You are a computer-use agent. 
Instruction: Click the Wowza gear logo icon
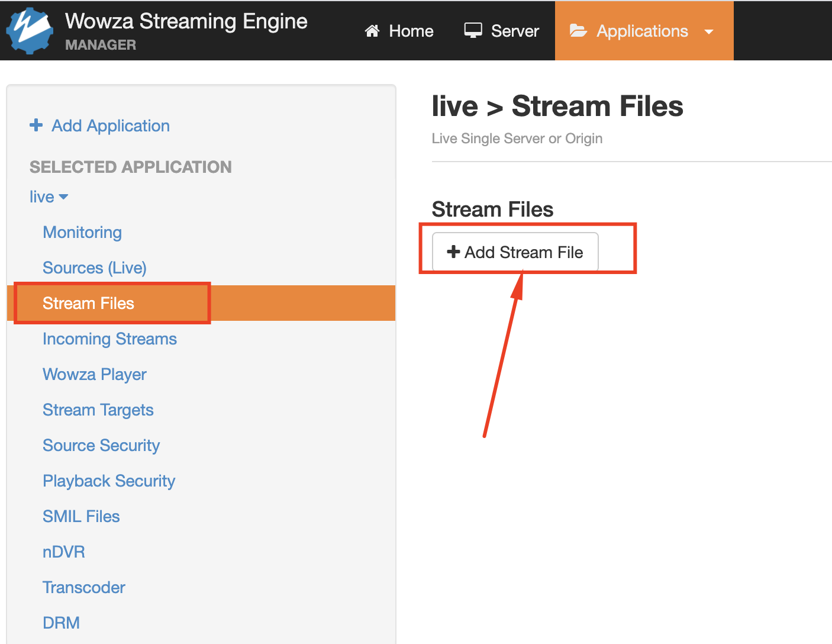coord(30,31)
